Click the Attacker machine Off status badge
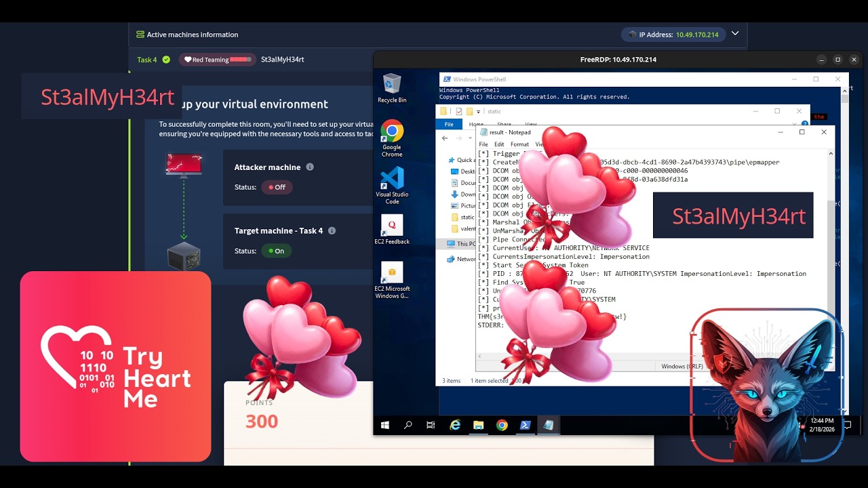 pos(277,187)
